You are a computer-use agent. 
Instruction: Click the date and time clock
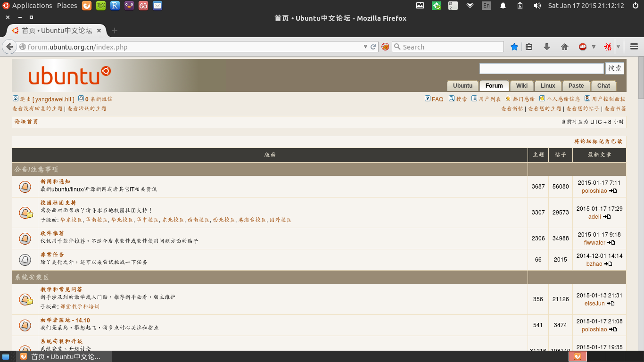pyautogui.click(x=586, y=6)
